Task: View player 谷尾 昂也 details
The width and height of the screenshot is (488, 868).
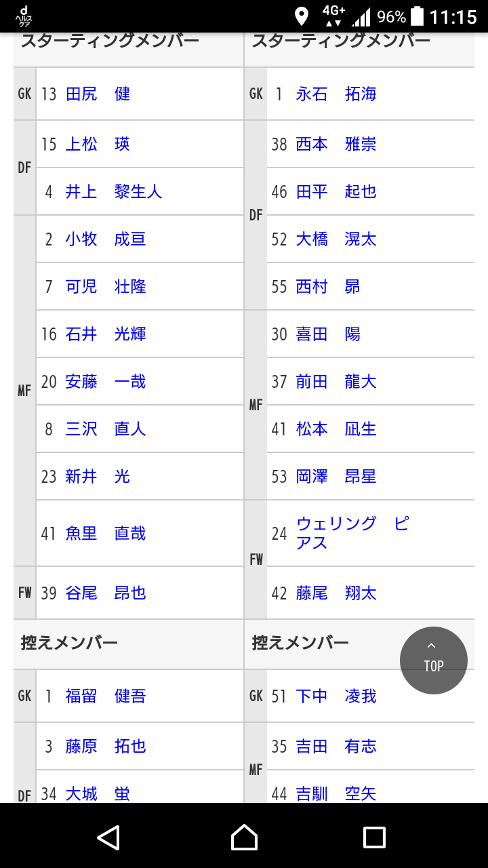Action: coord(105,593)
